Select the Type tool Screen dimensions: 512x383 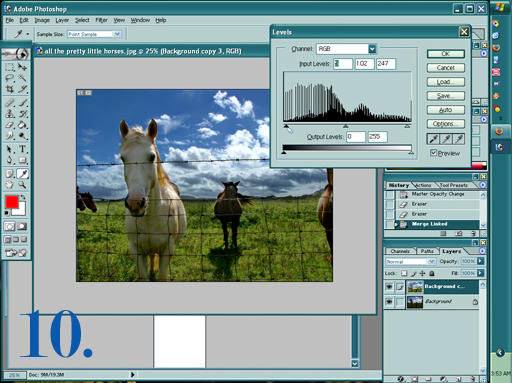pos(22,149)
